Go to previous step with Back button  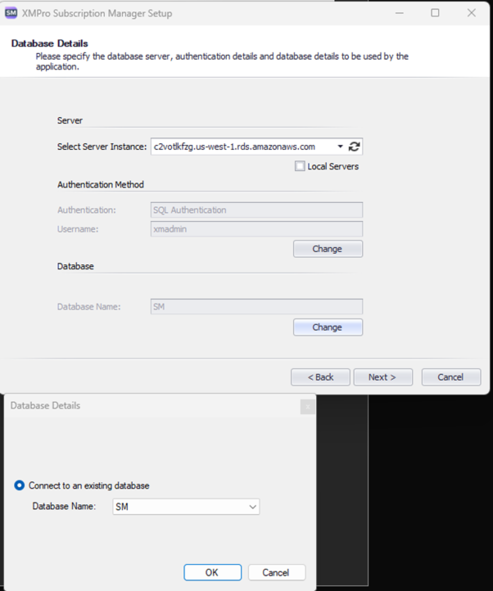(320, 377)
